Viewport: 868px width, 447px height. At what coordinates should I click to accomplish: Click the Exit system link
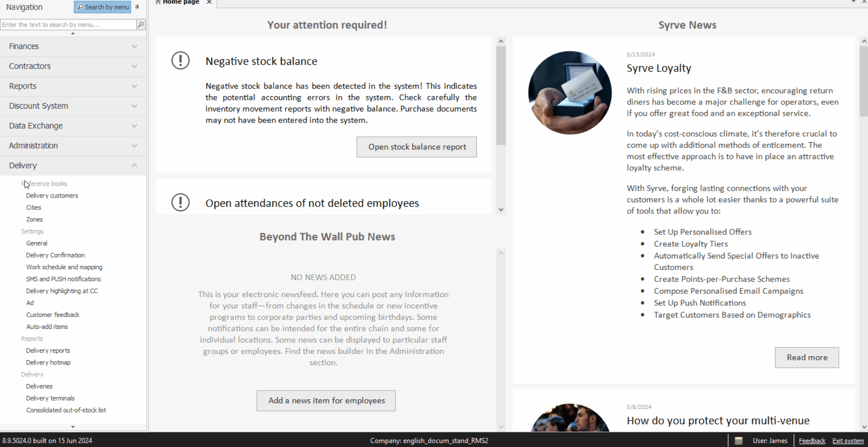(x=848, y=441)
